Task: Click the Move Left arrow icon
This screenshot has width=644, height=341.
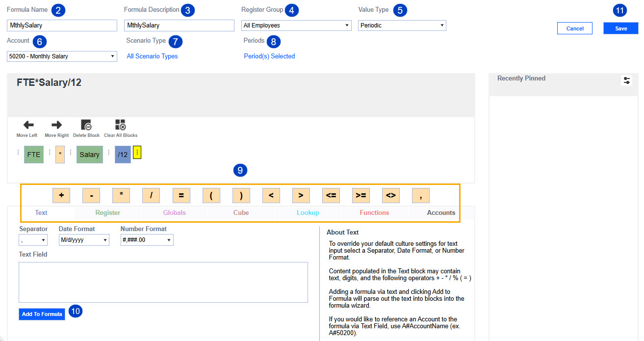Action: [x=28, y=125]
